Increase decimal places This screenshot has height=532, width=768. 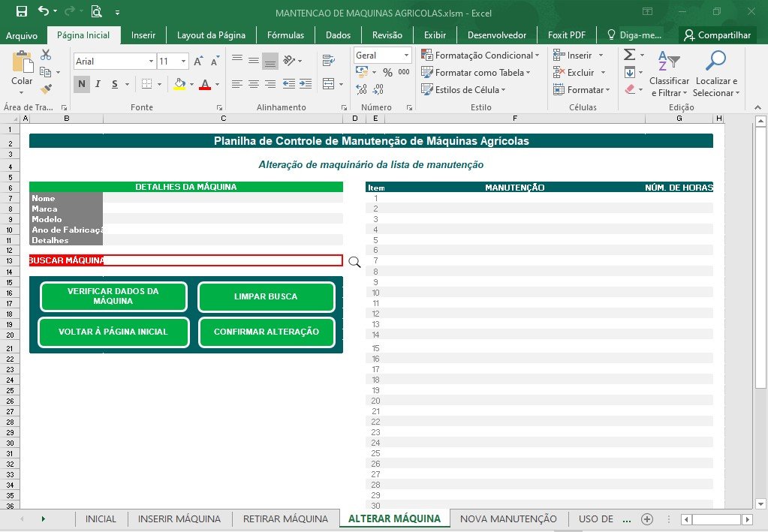(x=361, y=89)
